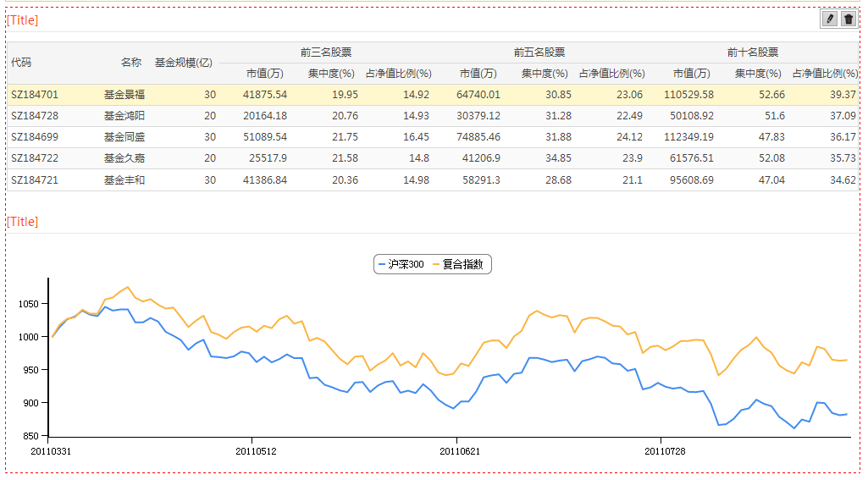Viewport: 868px width, 480px height.
Task: Click the 20110512 x-axis date label
Action: 256,451
